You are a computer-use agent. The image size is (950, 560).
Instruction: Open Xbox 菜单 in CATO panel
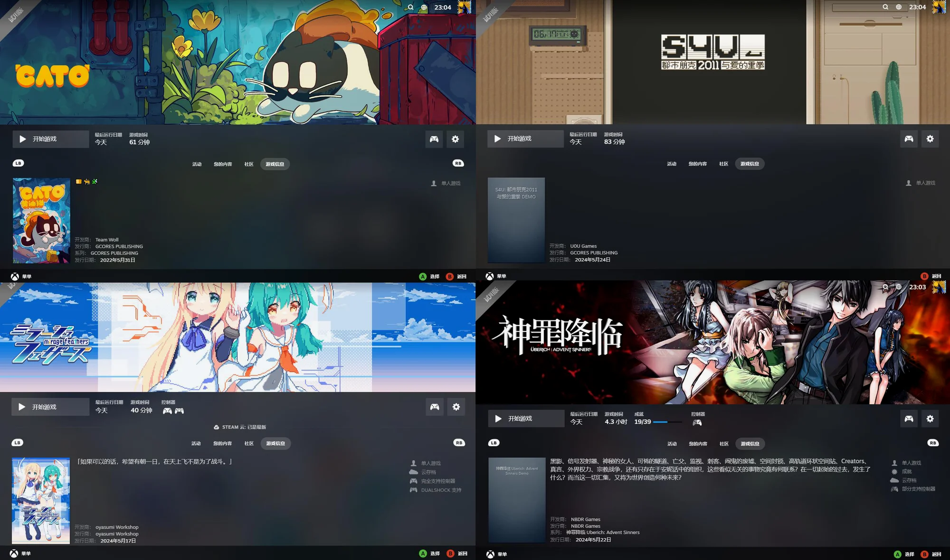point(21,276)
